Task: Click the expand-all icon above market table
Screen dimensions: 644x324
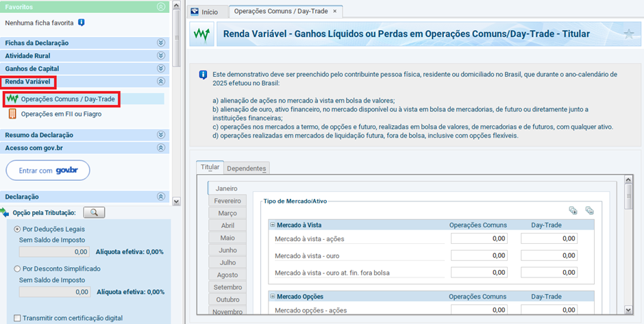Action: [573, 210]
